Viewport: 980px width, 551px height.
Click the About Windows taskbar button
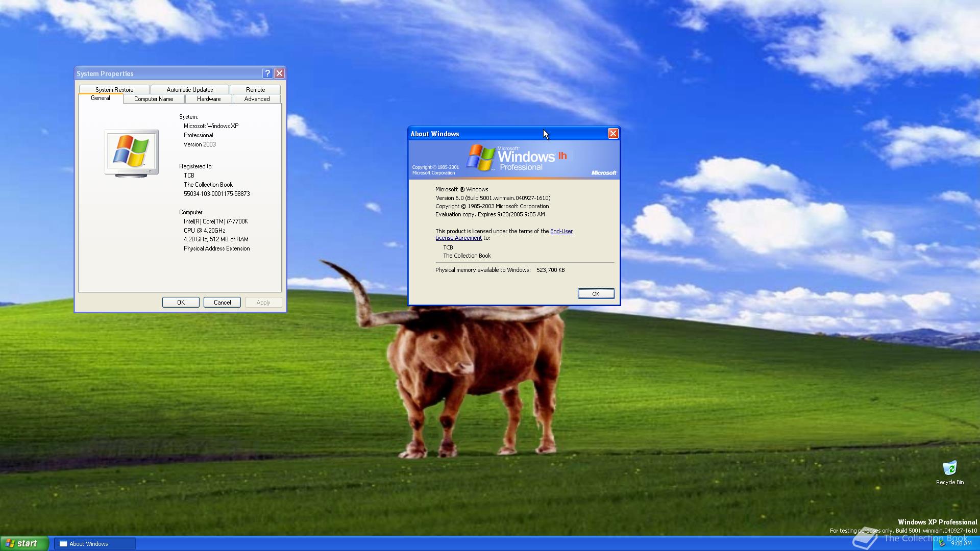[x=95, y=544]
